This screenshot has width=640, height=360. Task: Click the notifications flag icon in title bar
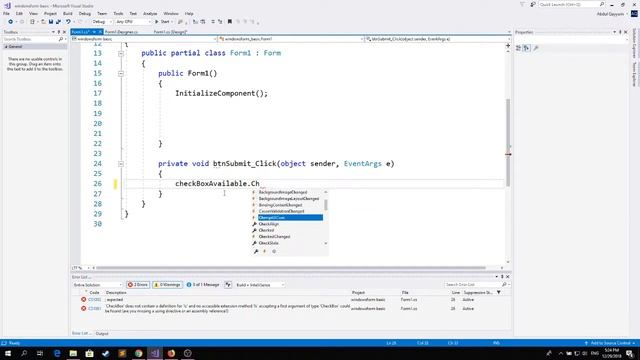pos(522,4)
